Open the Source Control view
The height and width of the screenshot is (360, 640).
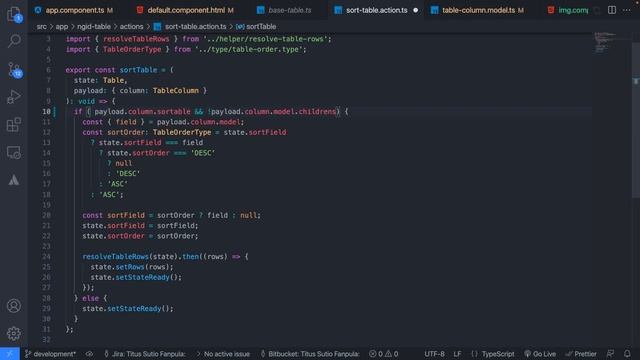tap(14, 69)
